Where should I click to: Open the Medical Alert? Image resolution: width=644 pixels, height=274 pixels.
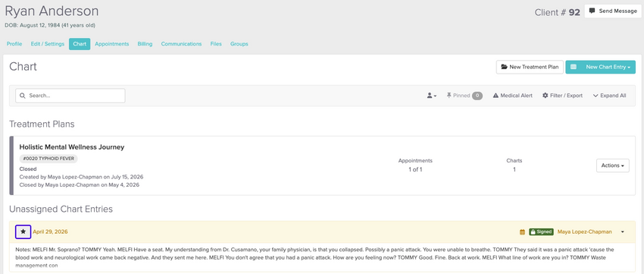(512, 96)
